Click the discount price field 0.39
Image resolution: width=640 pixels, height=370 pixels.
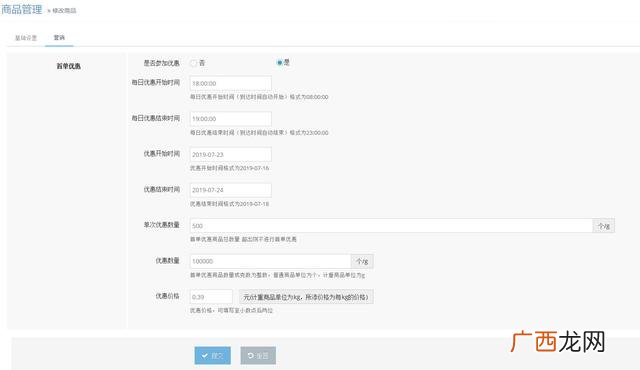(x=211, y=297)
